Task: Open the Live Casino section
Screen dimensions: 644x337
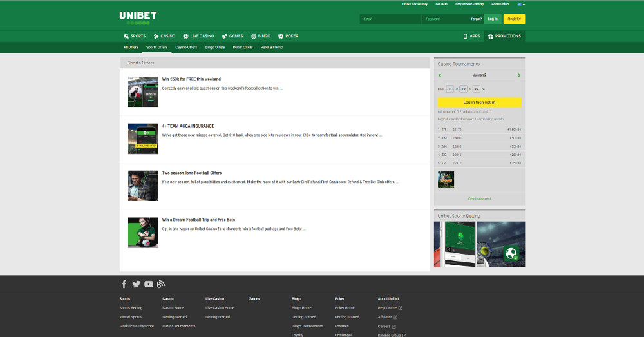Action: pyautogui.click(x=199, y=36)
